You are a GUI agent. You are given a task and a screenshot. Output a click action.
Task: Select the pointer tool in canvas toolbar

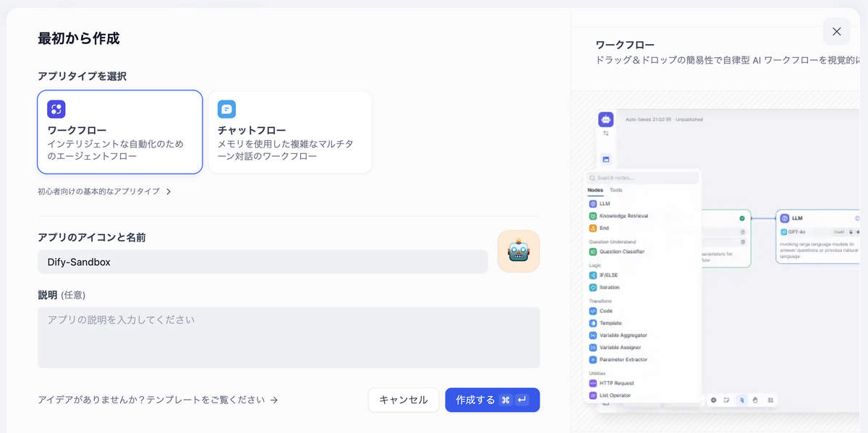tap(741, 400)
